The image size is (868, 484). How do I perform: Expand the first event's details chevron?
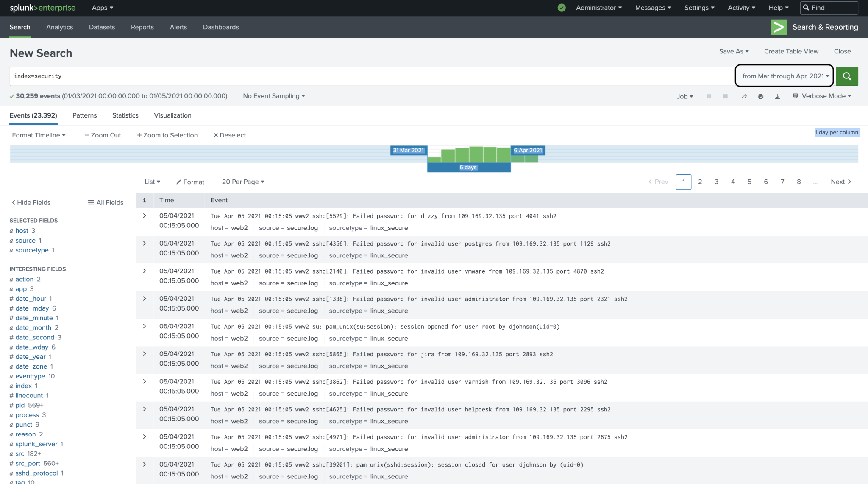(144, 215)
